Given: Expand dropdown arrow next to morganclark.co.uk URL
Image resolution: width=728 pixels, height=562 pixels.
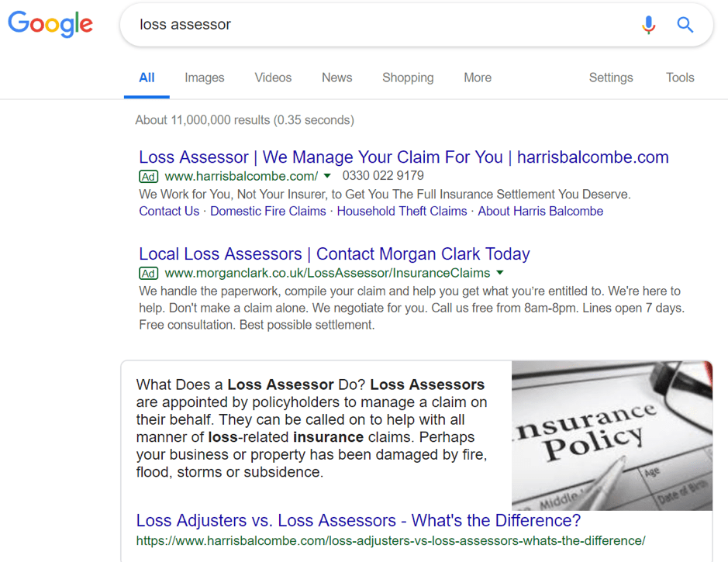Looking at the screenshot, I should point(500,273).
